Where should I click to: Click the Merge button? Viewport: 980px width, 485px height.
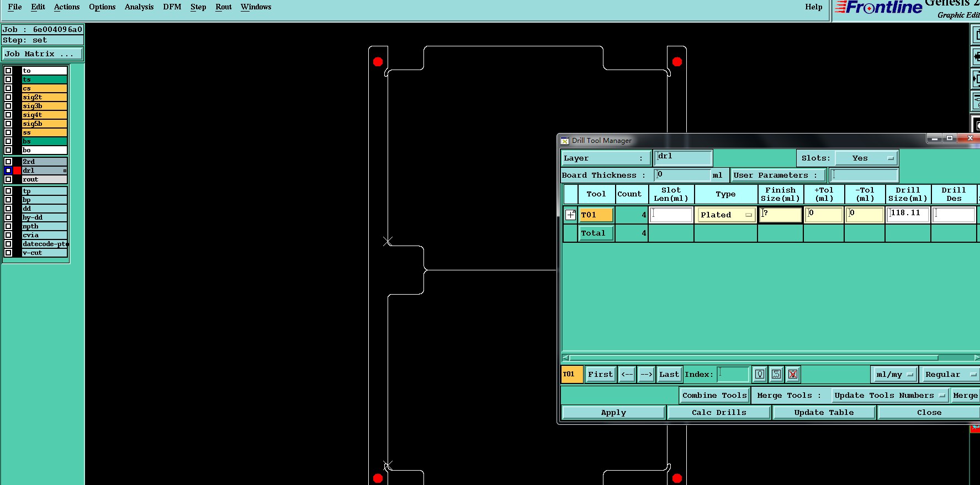pyautogui.click(x=966, y=395)
